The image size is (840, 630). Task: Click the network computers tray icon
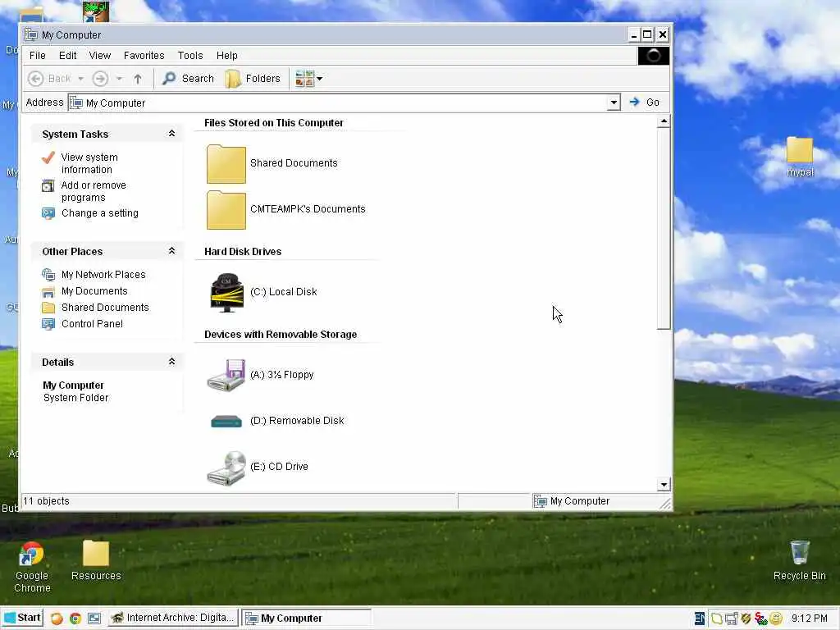pos(731,619)
